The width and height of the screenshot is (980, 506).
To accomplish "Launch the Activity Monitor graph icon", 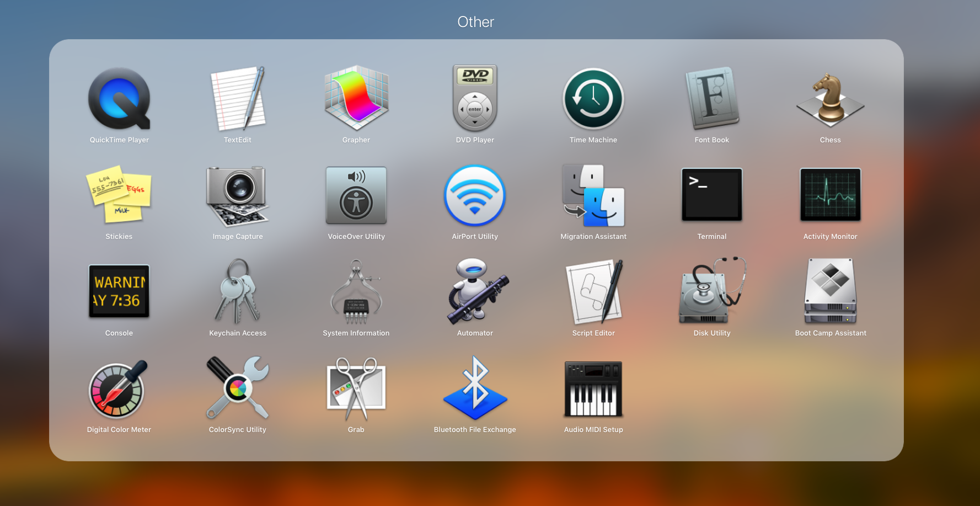I will (x=831, y=194).
